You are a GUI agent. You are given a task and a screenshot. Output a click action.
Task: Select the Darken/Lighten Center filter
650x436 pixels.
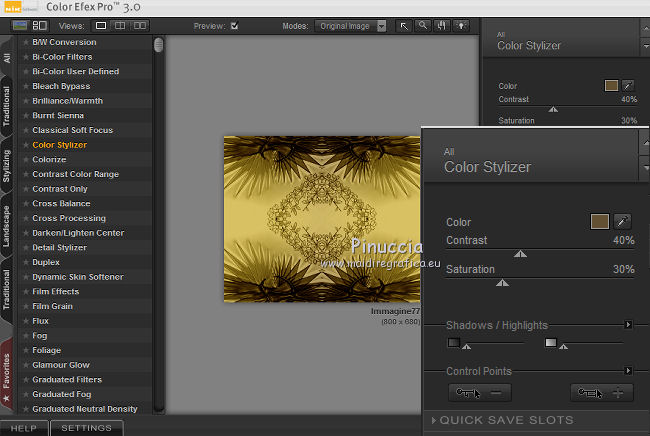(x=78, y=233)
